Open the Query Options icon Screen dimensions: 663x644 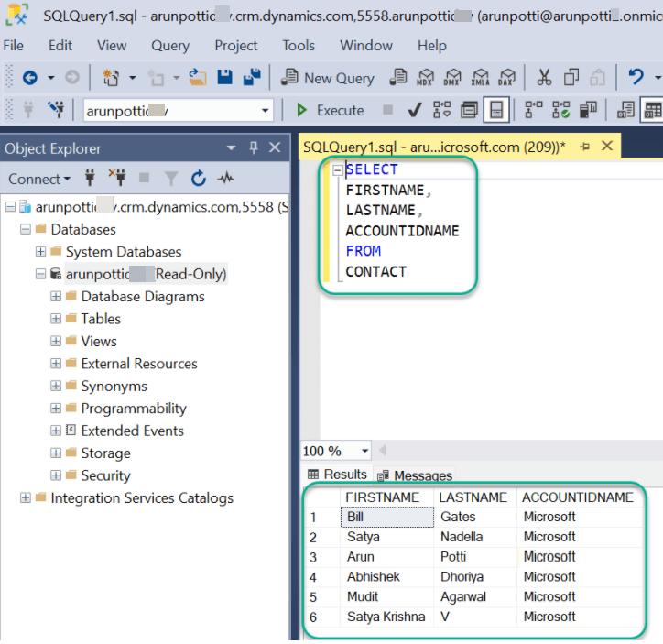(469, 110)
